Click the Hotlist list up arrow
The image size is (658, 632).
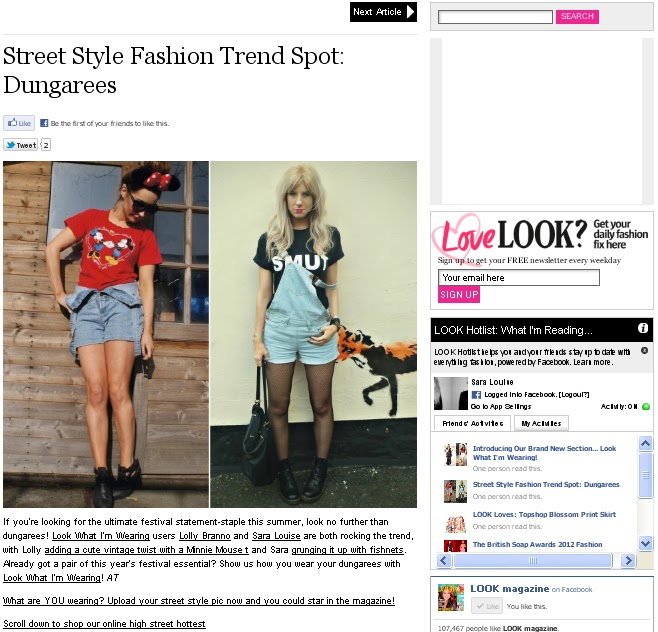click(x=645, y=443)
